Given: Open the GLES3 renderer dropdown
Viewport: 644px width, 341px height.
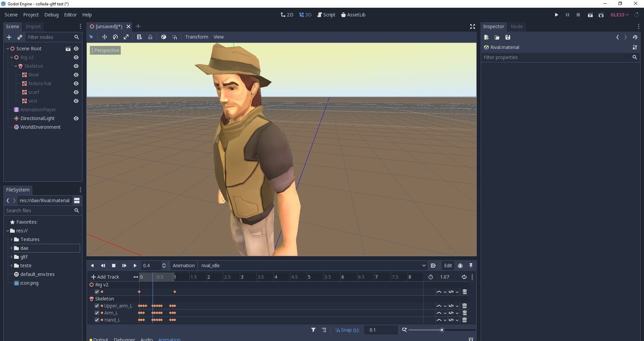Looking at the screenshot, I should (620, 15).
